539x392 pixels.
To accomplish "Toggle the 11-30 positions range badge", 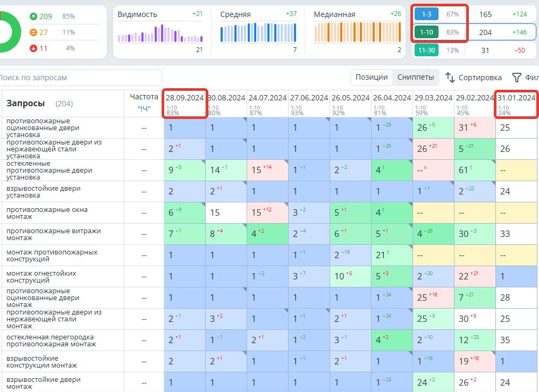I will click(x=426, y=50).
